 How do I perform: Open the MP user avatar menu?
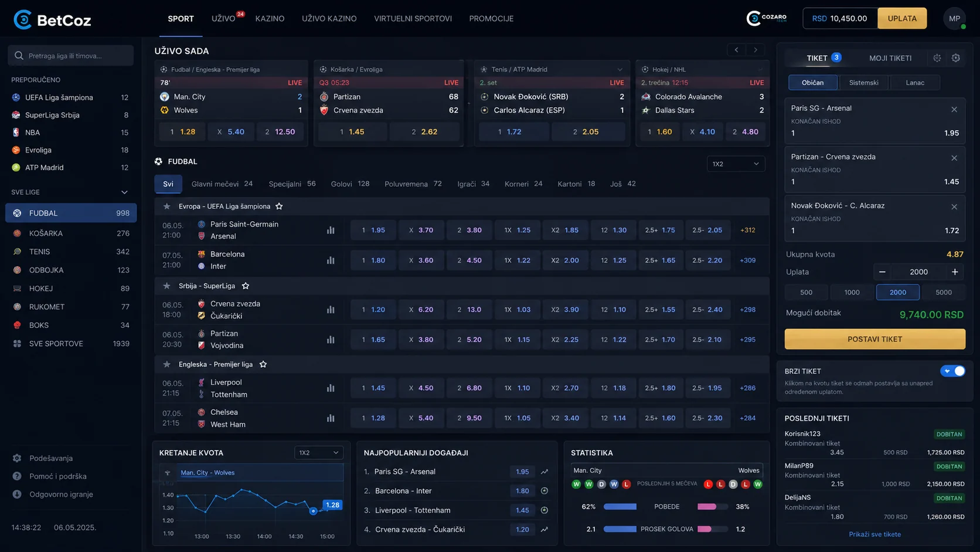click(x=954, y=18)
